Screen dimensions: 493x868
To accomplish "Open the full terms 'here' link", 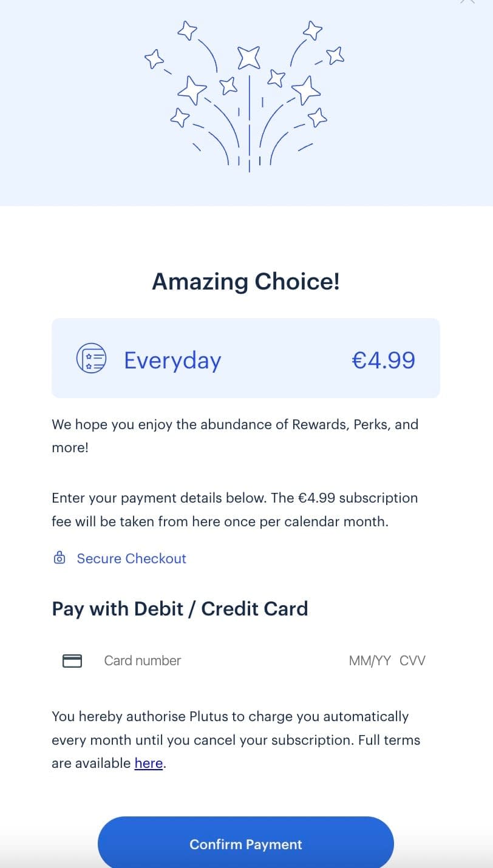I will 149,763.
